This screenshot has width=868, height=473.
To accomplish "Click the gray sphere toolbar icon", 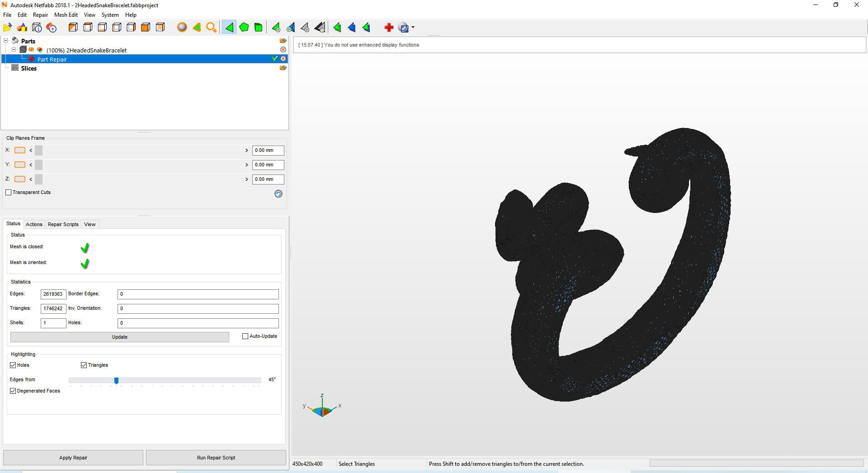I will pyautogui.click(x=182, y=28).
